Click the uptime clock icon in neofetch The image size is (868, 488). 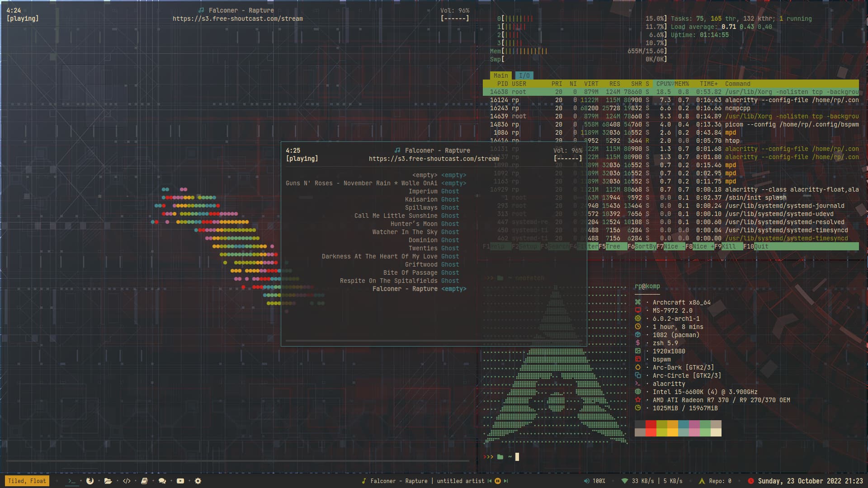pos(638,327)
